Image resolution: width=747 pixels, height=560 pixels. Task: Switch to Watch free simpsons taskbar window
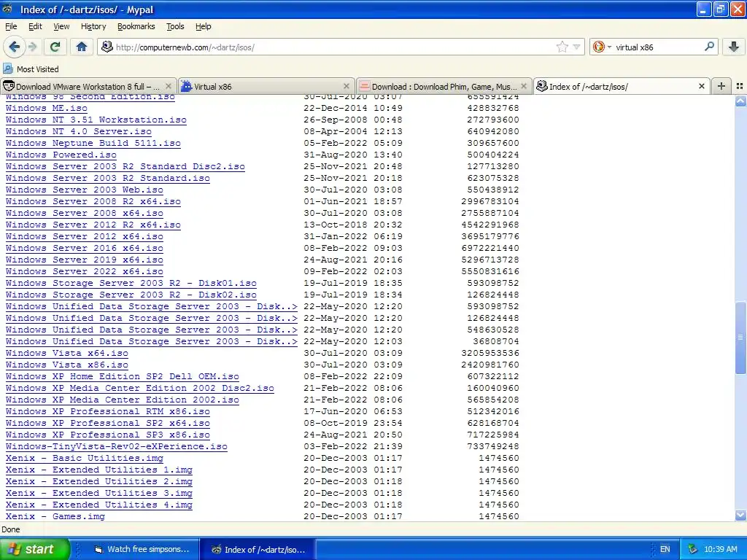(x=142, y=549)
